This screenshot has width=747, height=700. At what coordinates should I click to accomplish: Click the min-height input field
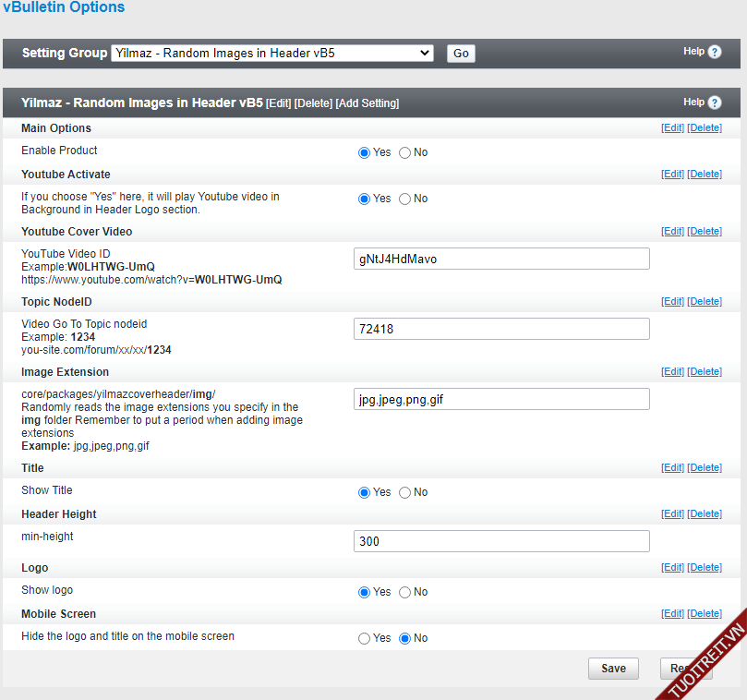(x=501, y=541)
